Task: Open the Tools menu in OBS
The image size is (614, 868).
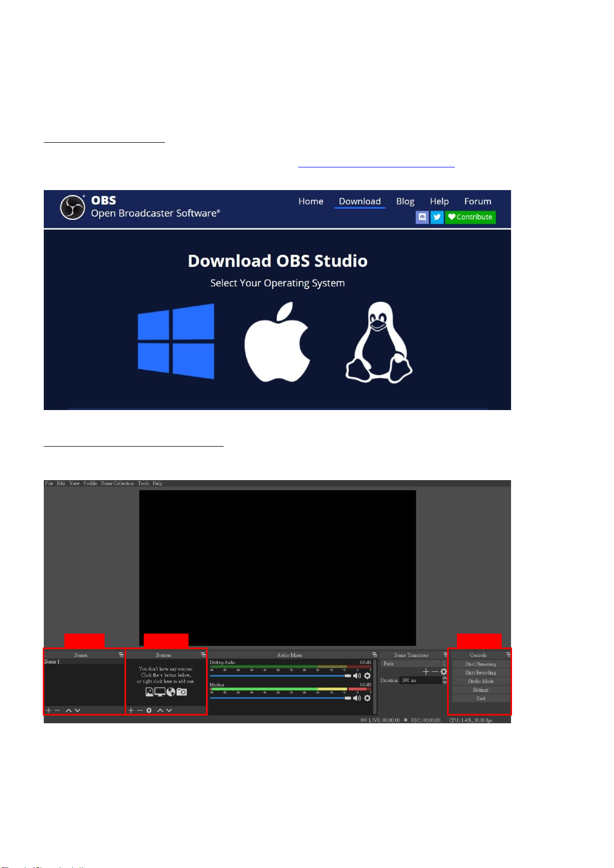Action: click(144, 484)
